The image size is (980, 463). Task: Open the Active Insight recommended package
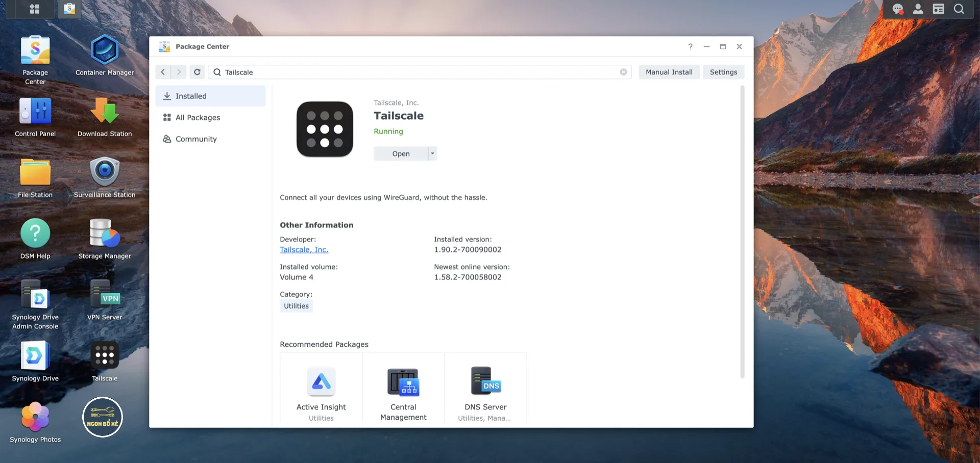click(321, 390)
